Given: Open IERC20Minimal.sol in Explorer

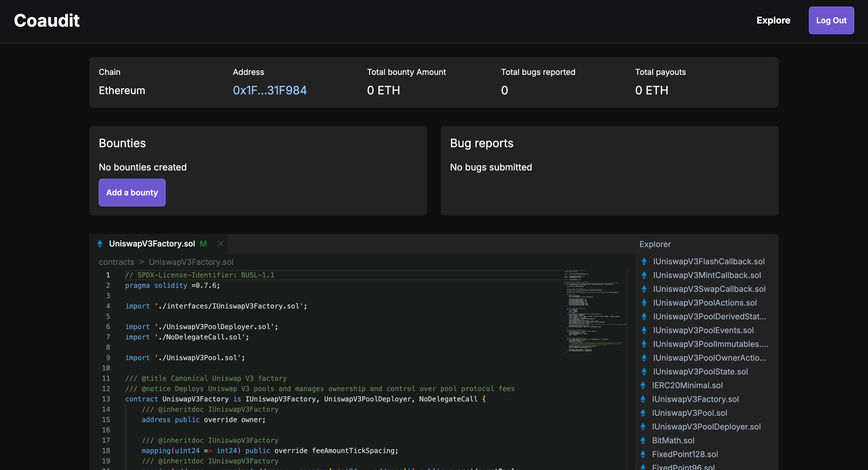Looking at the screenshot, I should pyautogui.click(x=687, y=385).
